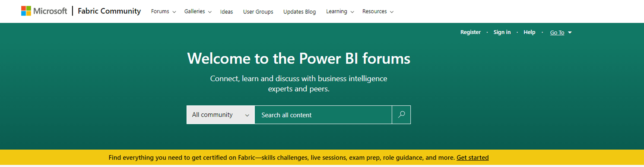Image resolution: width=644 pixels, height=167 pixels.
Task: Expand the Learning menu chevron
Action: pos(352,12)
